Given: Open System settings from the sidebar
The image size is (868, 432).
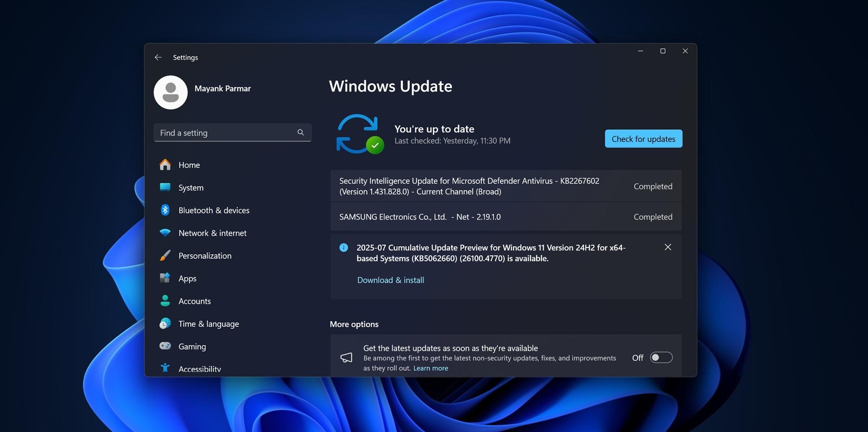Looking at the screenshot, I should click(190, 187).
